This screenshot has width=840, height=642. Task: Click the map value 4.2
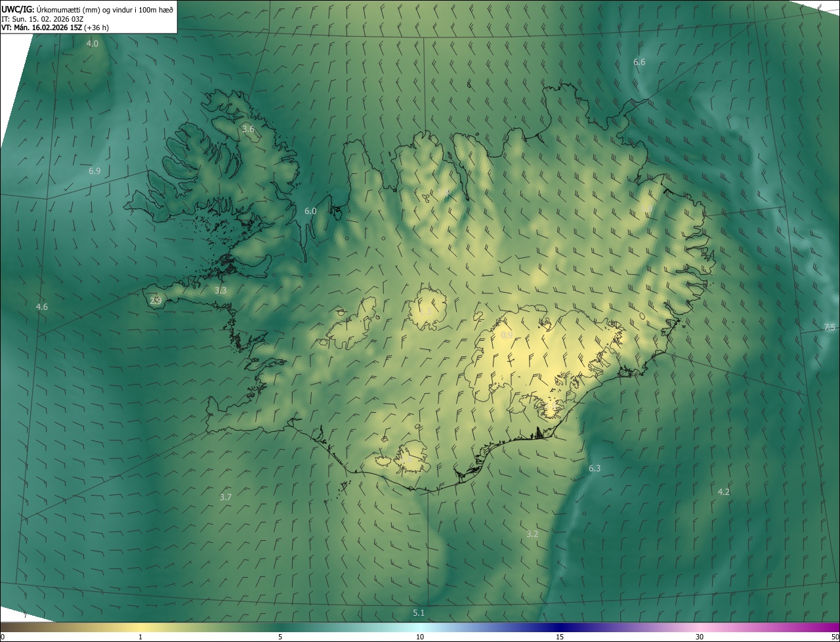[723, 491]
